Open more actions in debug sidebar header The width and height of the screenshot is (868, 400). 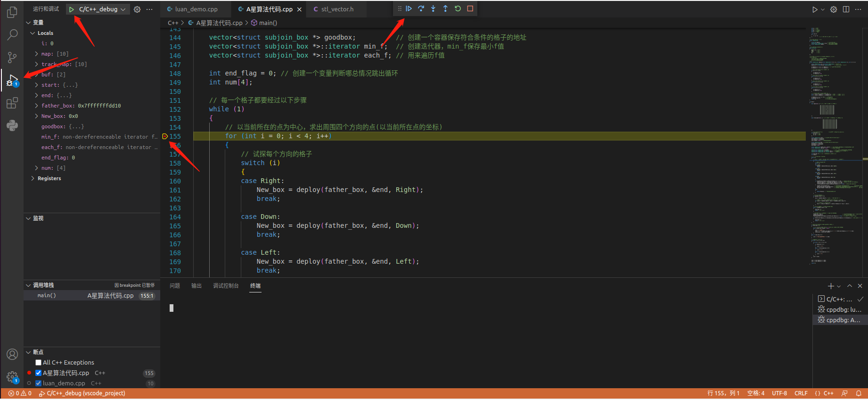(149, 9)
